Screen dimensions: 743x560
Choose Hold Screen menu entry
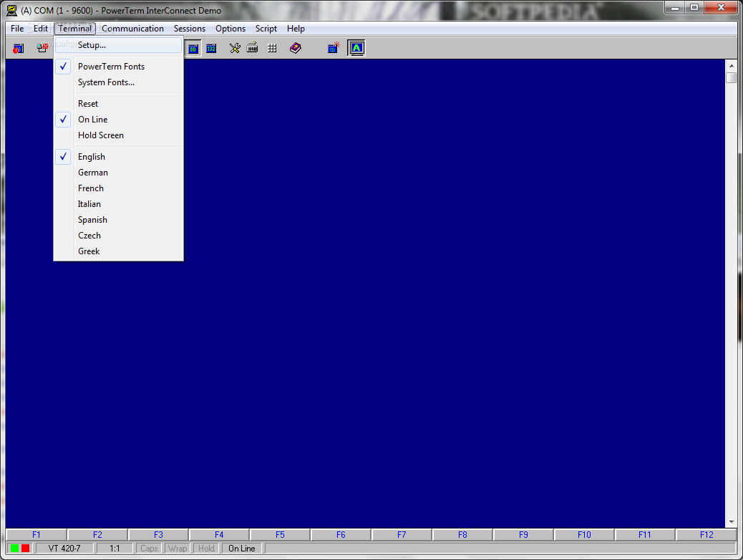[x=118, y=135]
